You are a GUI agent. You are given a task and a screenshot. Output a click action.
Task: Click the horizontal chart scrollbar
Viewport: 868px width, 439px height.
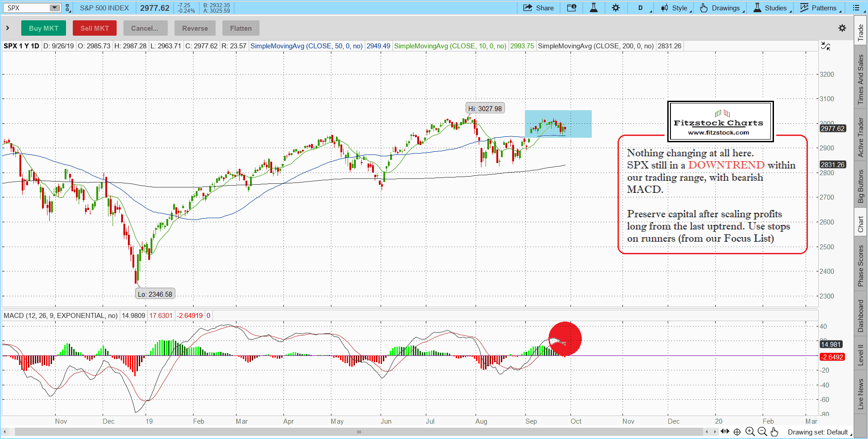pyautogui.click(x=359, y=432)
